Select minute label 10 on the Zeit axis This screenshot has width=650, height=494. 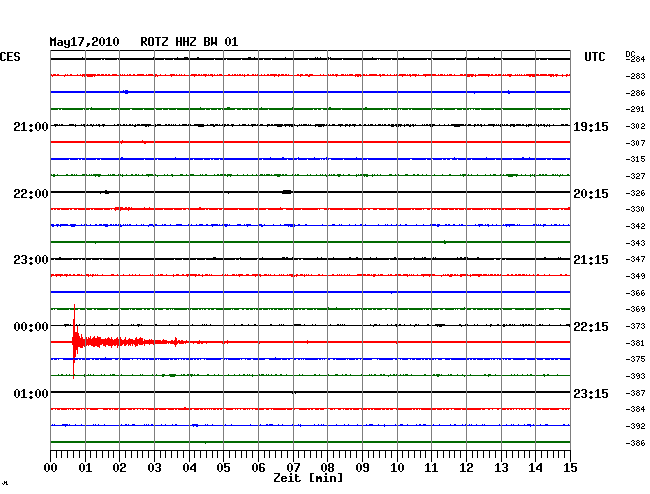pos(397,468)
